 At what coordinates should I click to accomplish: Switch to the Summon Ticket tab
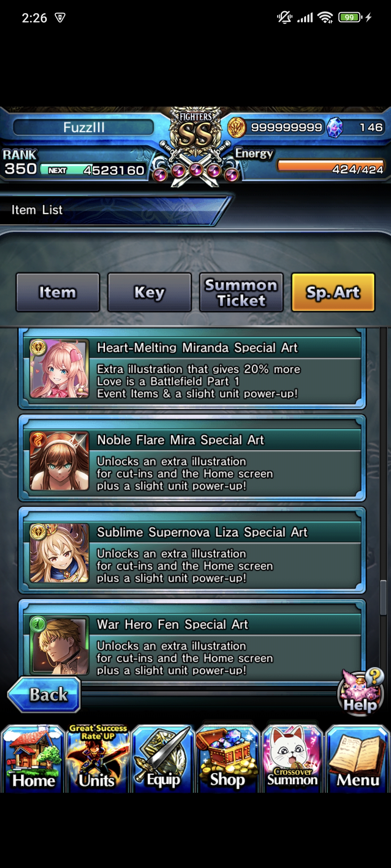[241, 292]
